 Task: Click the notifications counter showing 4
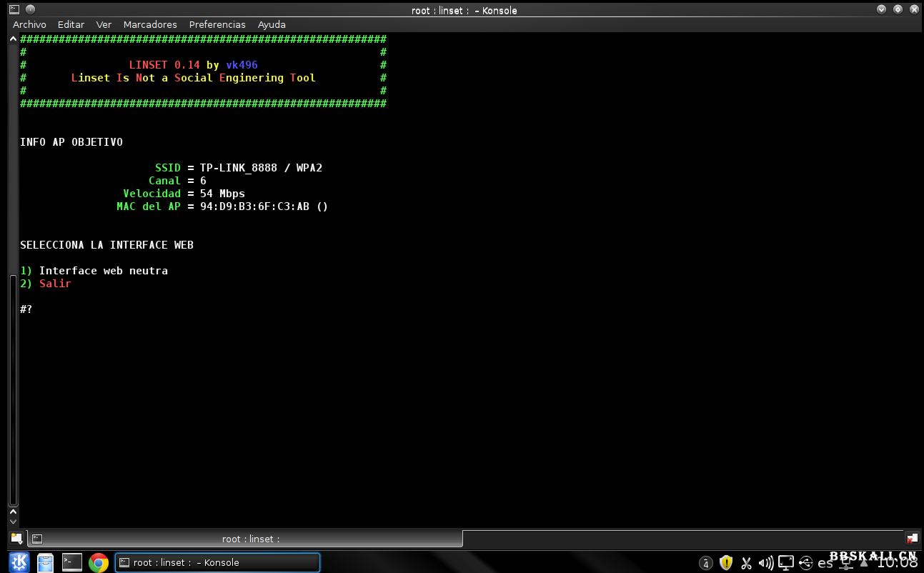coord(706,563)
